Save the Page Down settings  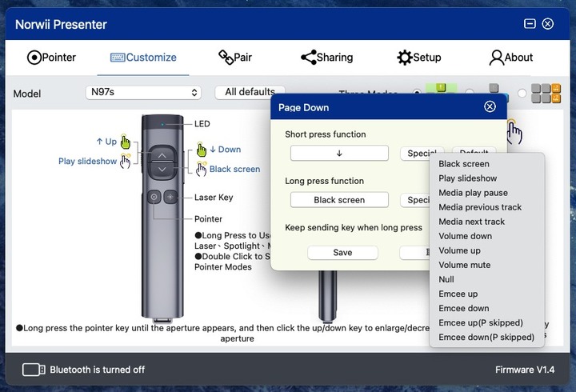[x=342, y=252]
